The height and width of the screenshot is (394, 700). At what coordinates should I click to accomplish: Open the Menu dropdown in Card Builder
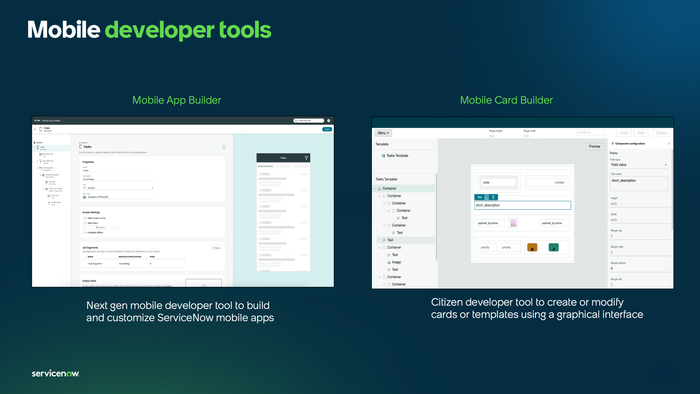coord(383,133)
